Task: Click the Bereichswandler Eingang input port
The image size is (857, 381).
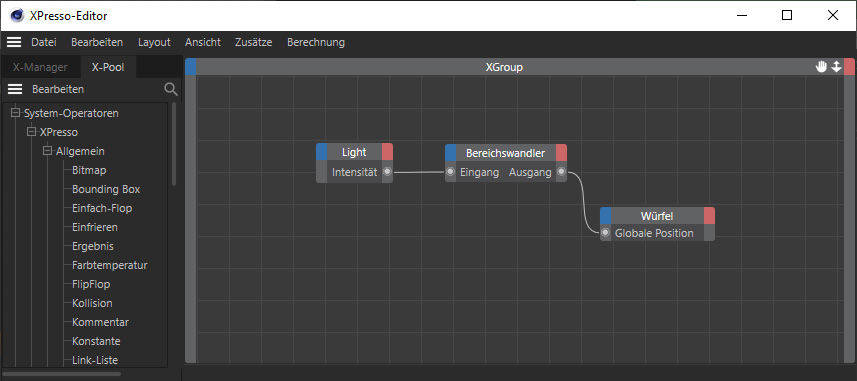Action: (x=450, y=172)
